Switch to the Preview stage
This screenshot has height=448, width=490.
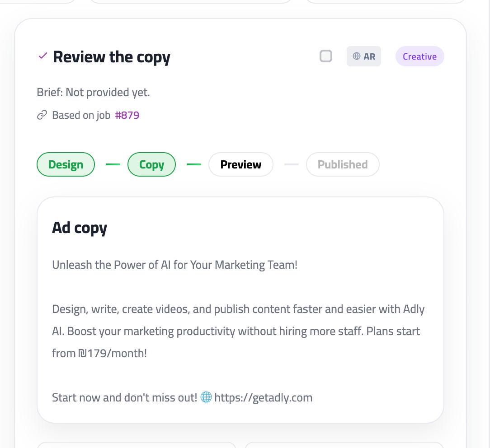(240, 164)
